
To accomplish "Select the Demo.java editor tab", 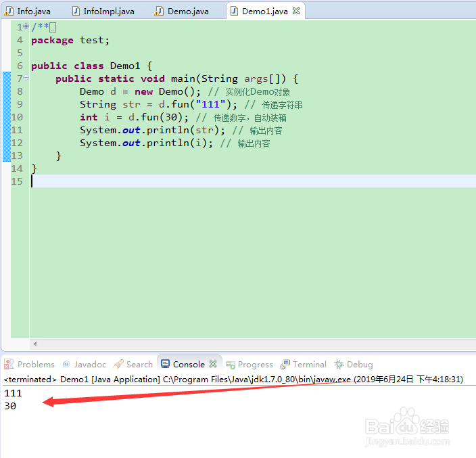I will (182, 12).
